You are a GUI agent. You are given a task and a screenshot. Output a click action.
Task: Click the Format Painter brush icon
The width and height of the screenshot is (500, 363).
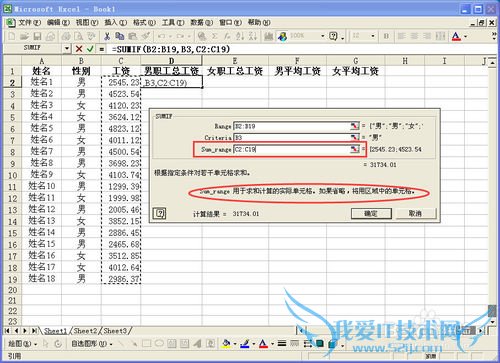pyautogui.click(x=146, y=36)
